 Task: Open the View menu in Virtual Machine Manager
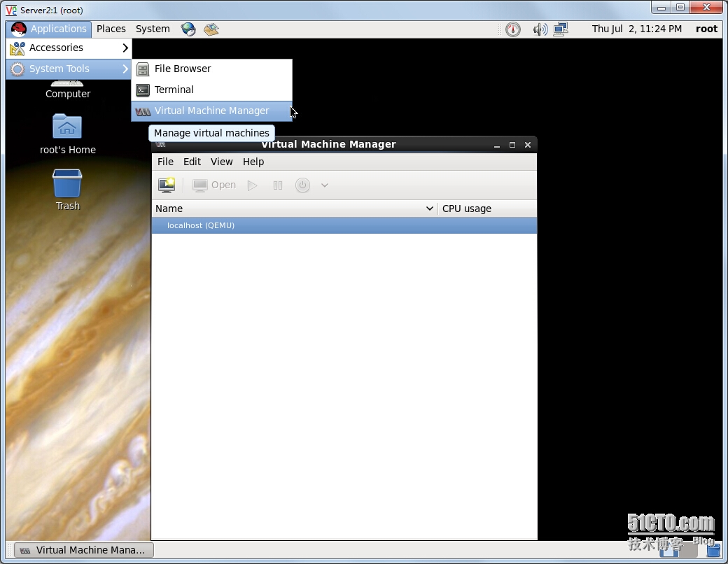(221, 162)
